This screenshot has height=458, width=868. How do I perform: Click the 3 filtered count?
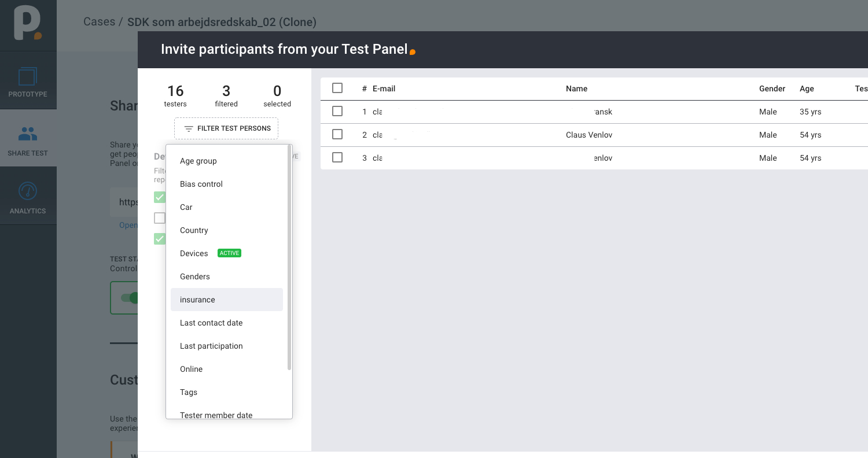tap(226, 96)
